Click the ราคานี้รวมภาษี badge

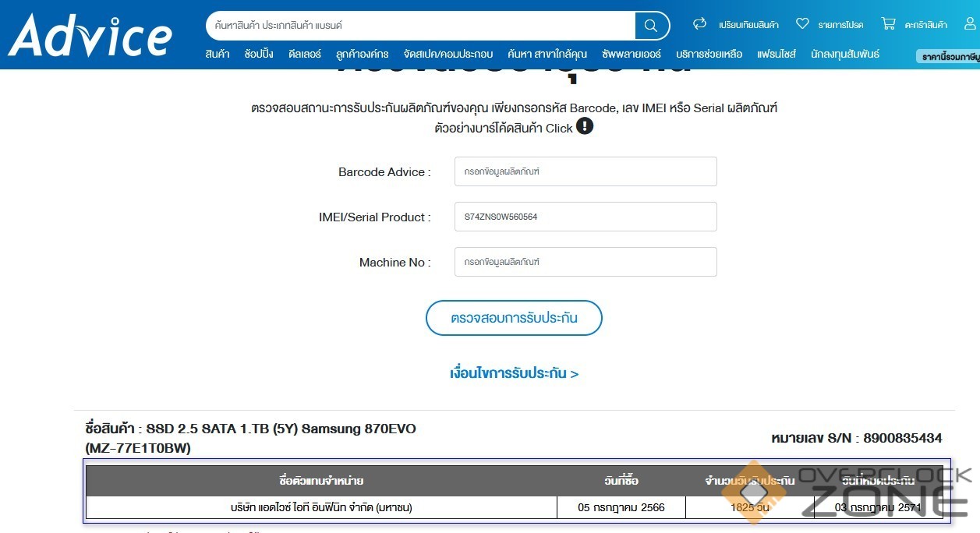tap(948, 57)
